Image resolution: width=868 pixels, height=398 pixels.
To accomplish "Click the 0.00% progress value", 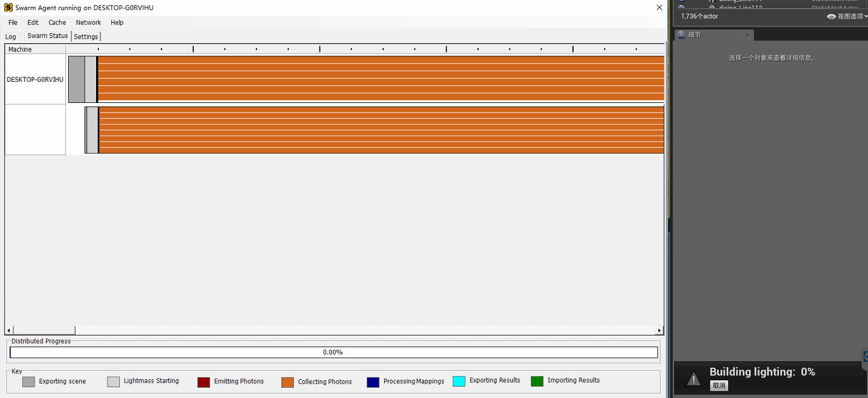I will (x=333, y=353).
